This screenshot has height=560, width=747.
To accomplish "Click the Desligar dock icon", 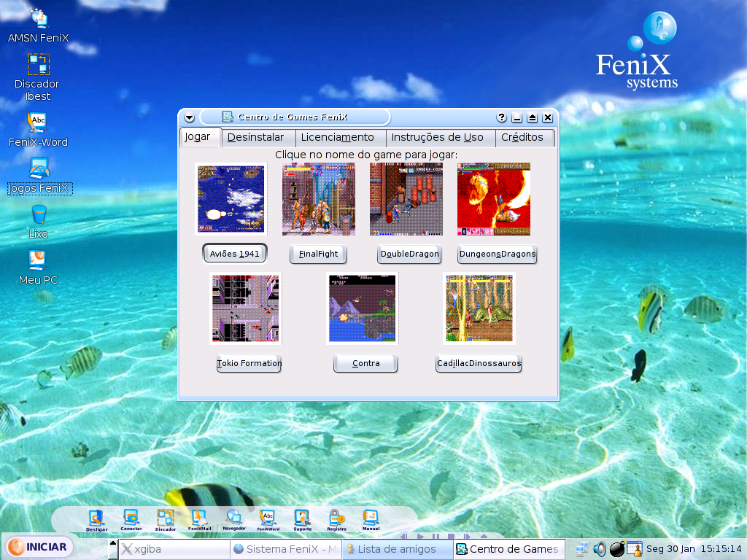I will 97,520.
